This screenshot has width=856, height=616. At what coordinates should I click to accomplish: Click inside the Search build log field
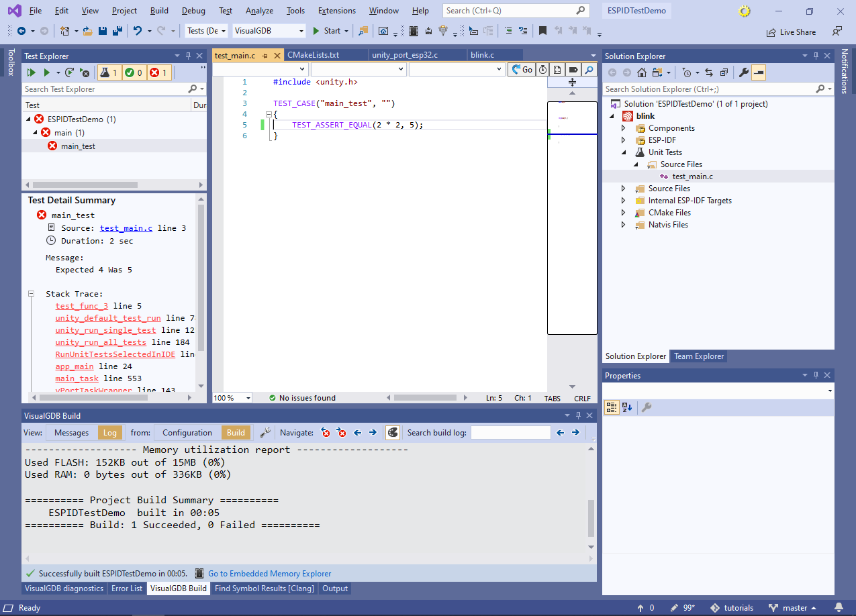[x=511, y=433]
